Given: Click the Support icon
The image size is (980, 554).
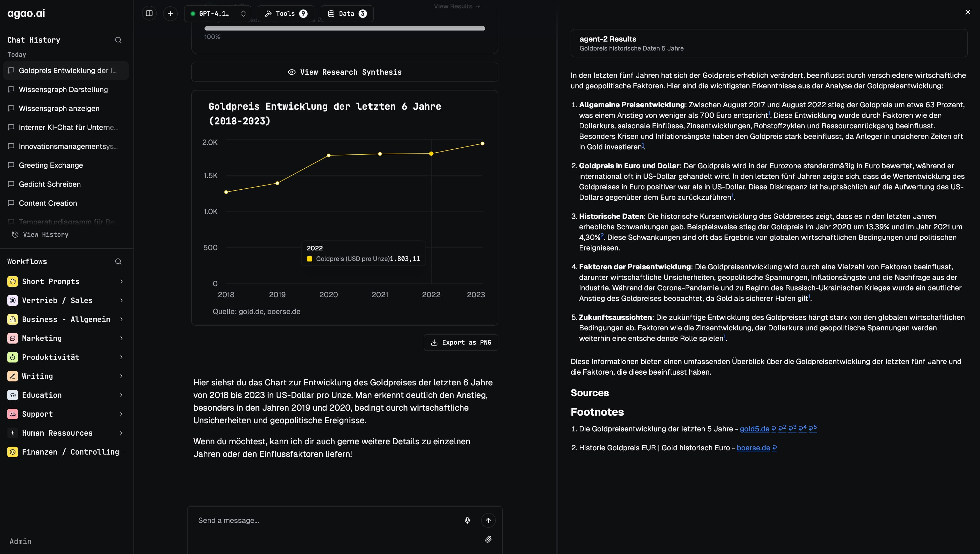Looking at the screenshot, I should pyautogui.click(x=13, y=414).
